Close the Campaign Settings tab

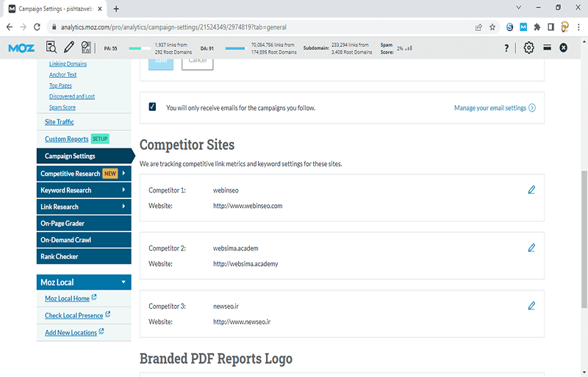pyautogui.click(x=100, y=9)
